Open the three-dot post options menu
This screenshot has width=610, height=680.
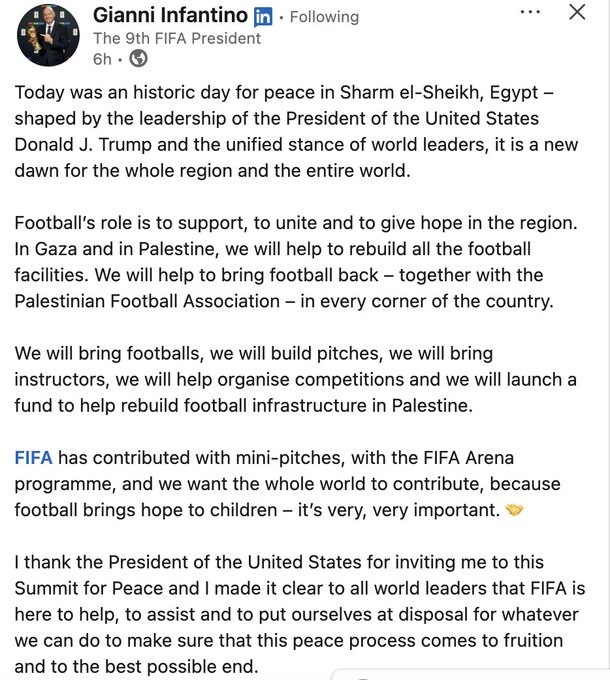point(530,12)
